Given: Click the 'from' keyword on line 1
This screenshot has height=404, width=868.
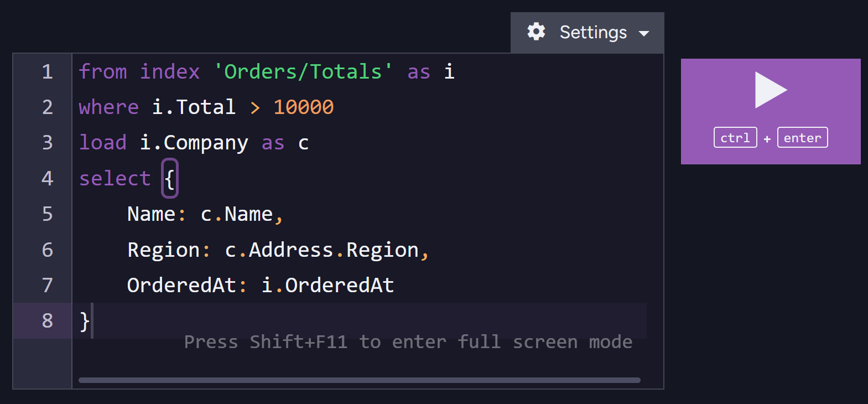Looking at the screenshot, I should (x=103, y=71).
